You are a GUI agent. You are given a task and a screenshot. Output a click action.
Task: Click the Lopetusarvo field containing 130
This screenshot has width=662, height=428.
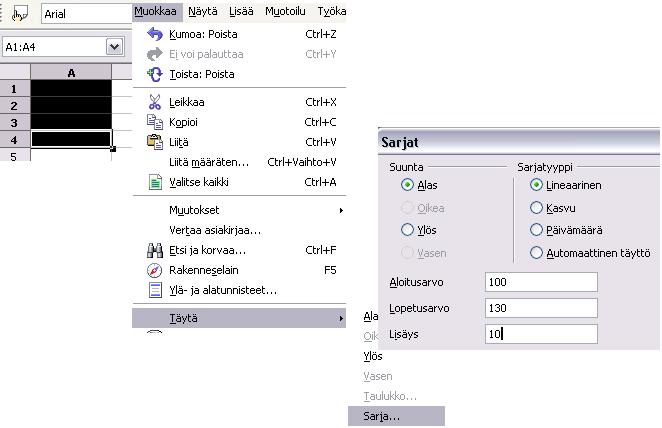(x=541, y=308)
